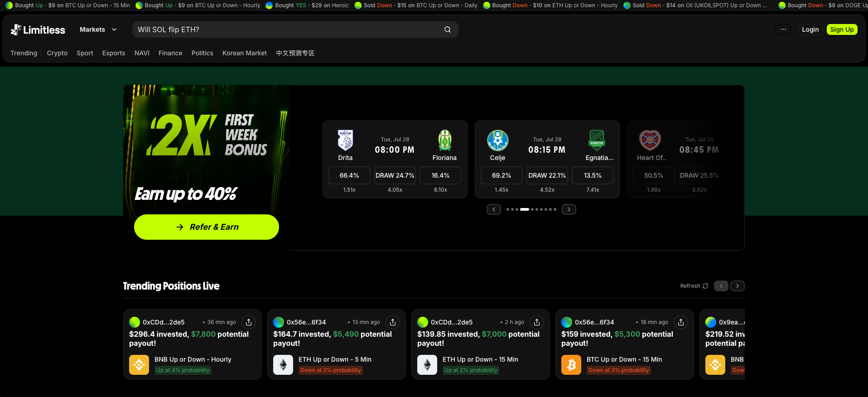Screen dimensions: 868x397
Task: Show next trending positions
Action: point(738,286)
